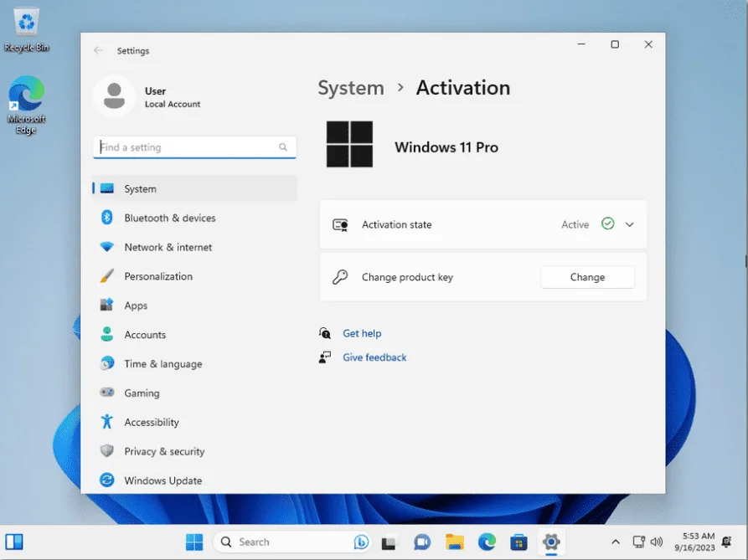Open the Start menu
Viewport: 748px width, 560px height.
pos(194,542)
